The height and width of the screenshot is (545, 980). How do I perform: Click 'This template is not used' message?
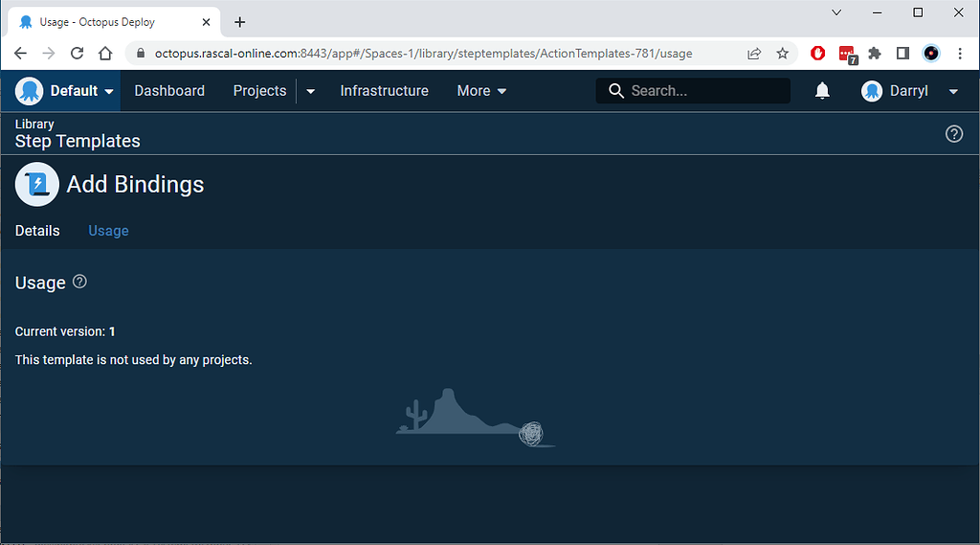(133, 360)
